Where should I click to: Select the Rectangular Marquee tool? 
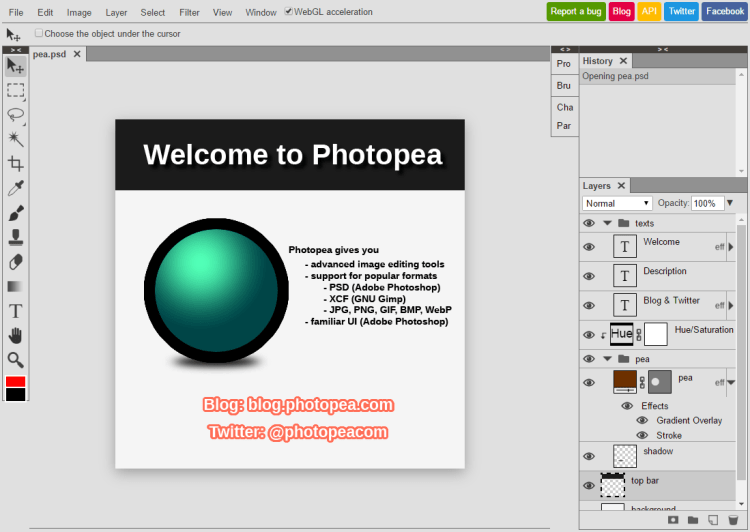tap(15, 90)
